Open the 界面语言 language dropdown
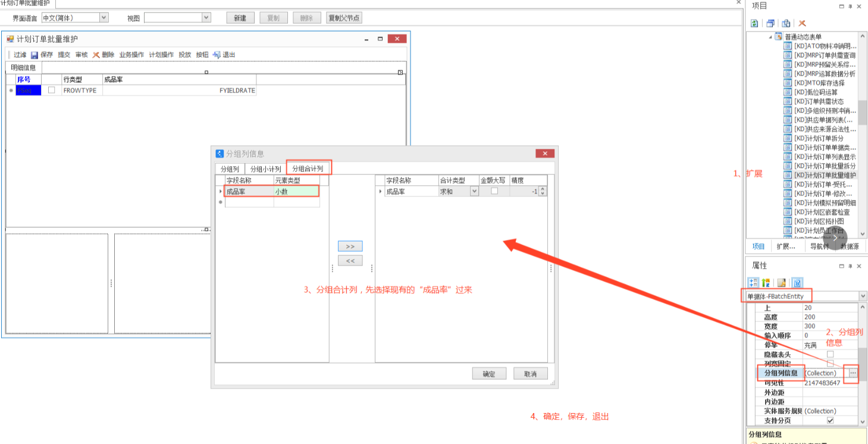The image size is (868, 444). point(104,18)
